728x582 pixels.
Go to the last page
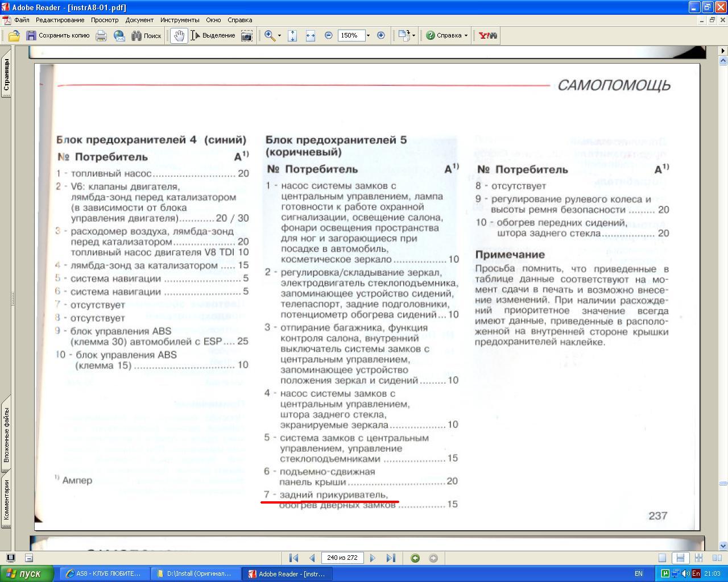click(x=391, y=558)
